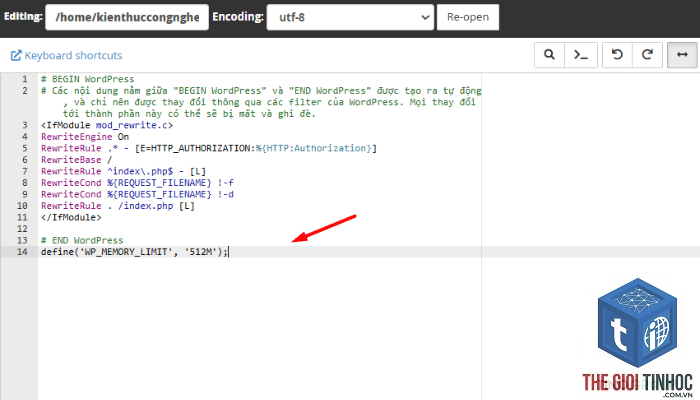This screenshot has width=700, height=400.
Task: Select line number 14 in the gutter
Action: click(22, 252)
